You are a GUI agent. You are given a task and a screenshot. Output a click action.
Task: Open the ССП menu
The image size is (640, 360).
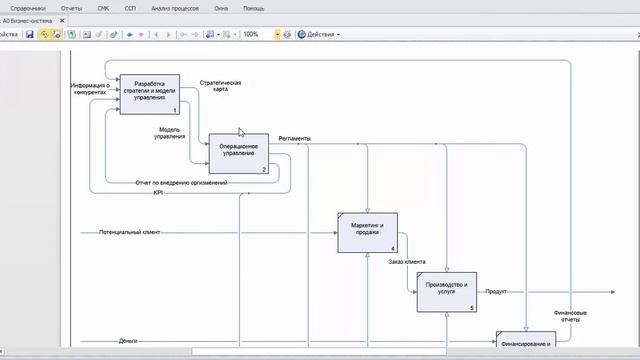coord(130,8)
